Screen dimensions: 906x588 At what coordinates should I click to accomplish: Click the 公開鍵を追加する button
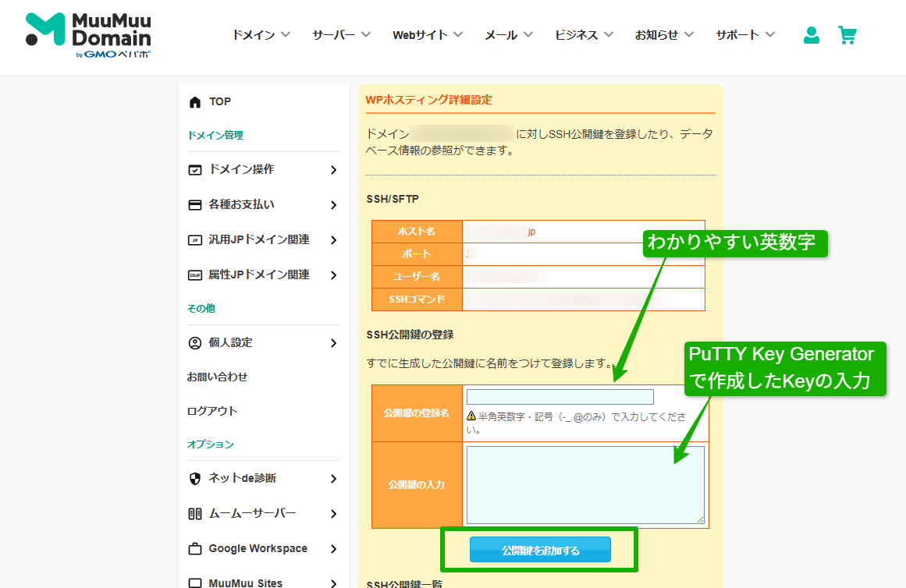[540, 549]
